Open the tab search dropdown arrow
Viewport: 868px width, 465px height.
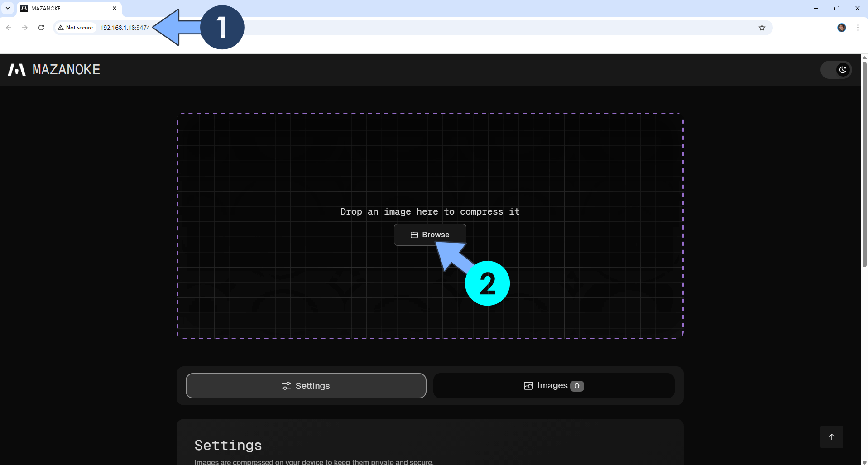8,8
